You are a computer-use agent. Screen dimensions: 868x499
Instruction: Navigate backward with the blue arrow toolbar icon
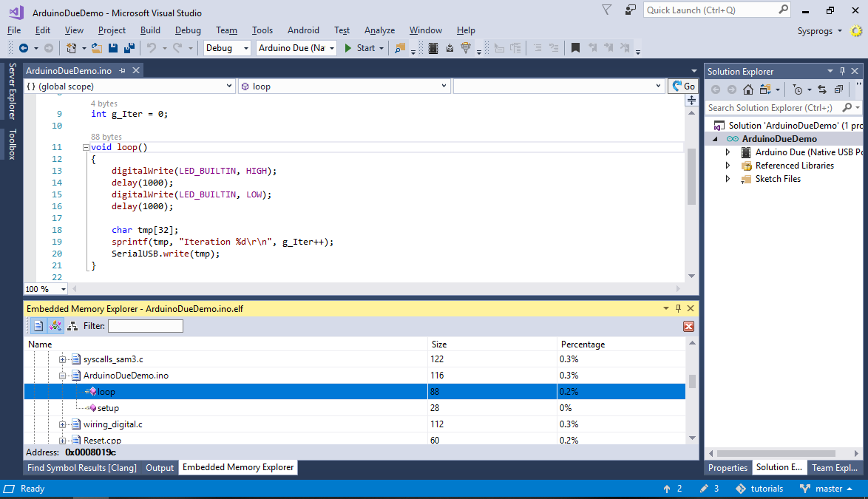tap(23, 48)
